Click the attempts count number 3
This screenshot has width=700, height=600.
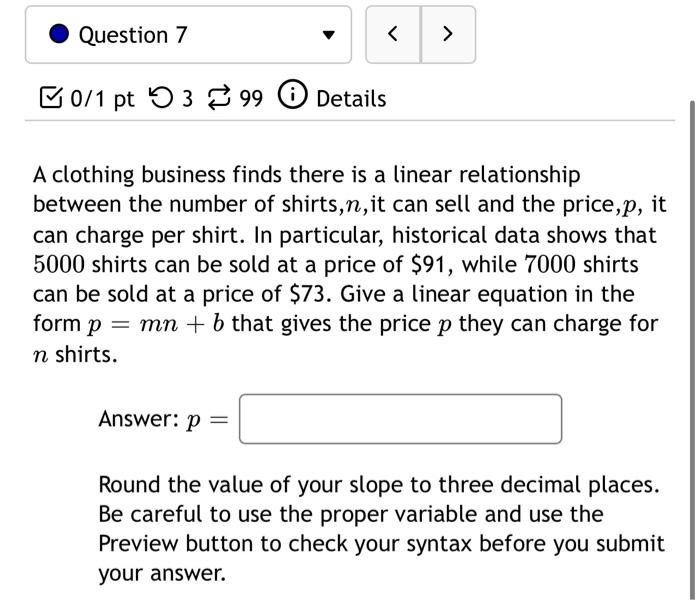pos(186,98)
